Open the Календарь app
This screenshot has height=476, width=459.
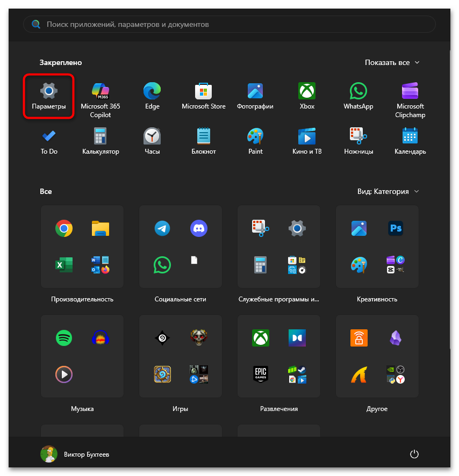[x=410, y=141]
